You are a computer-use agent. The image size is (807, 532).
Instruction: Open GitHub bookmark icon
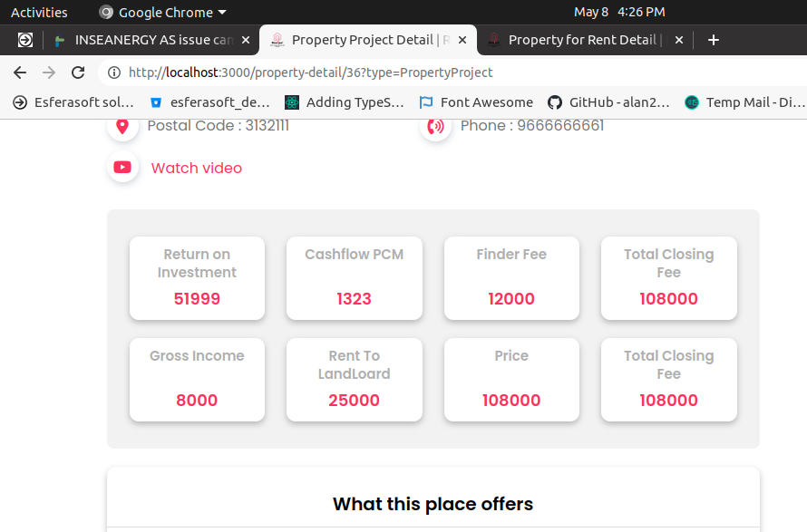pos(554,102)
